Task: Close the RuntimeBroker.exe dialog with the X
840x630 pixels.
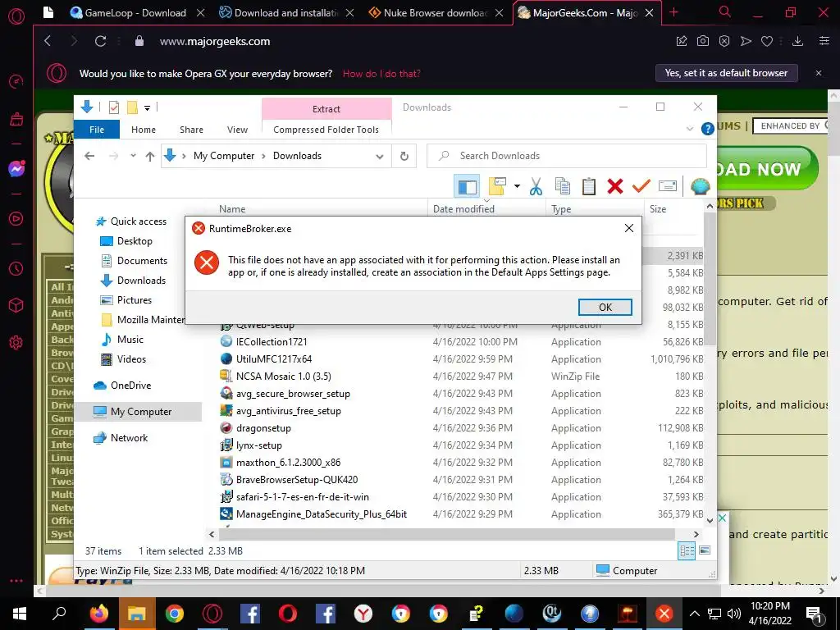Action: tap(629, 228)
